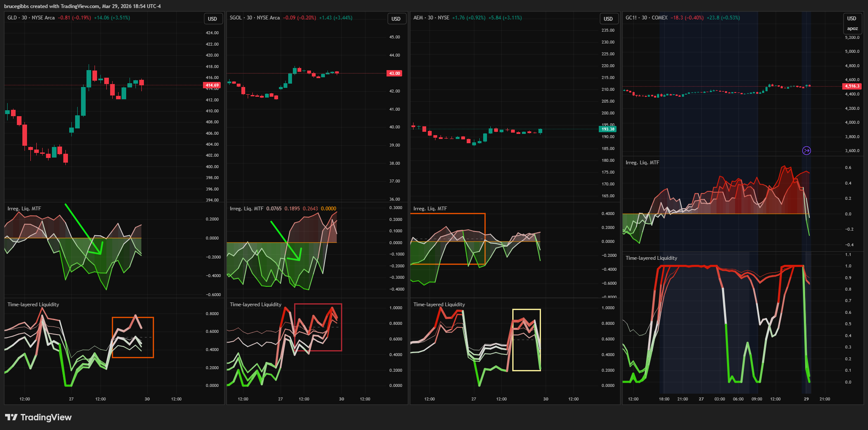Select Time-layered Liquidity legend on GC1! chart
The width and height of the screenshot is (868, 430).
(x=651, y=258)
